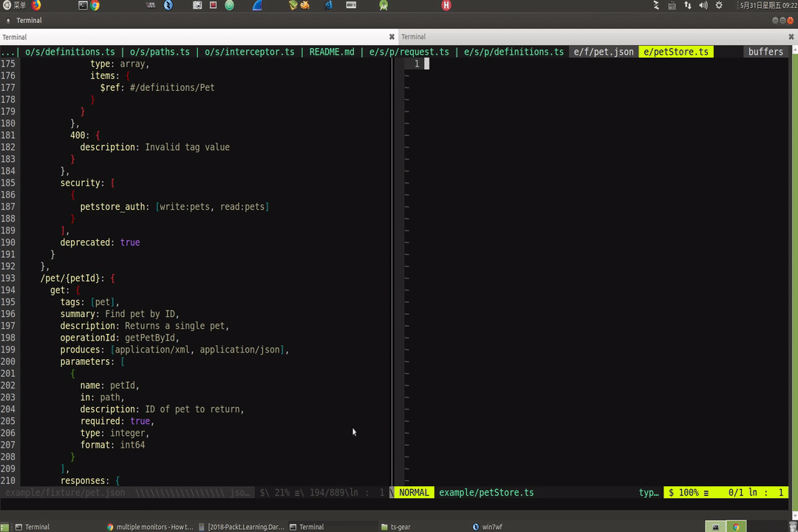Open the win7wf window in taskbar

(x=487, y=527)
